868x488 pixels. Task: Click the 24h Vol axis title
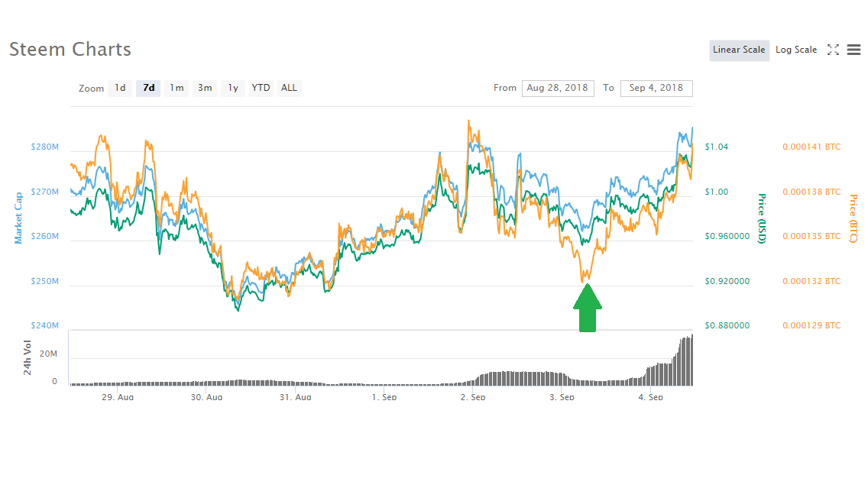coord(28,358)
